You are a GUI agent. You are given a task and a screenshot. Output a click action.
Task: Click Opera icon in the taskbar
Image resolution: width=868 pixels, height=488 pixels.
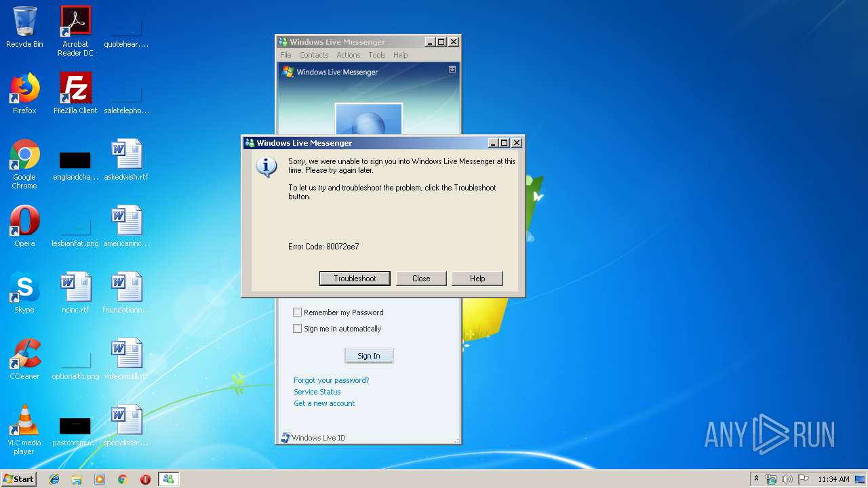click(145, 479)
